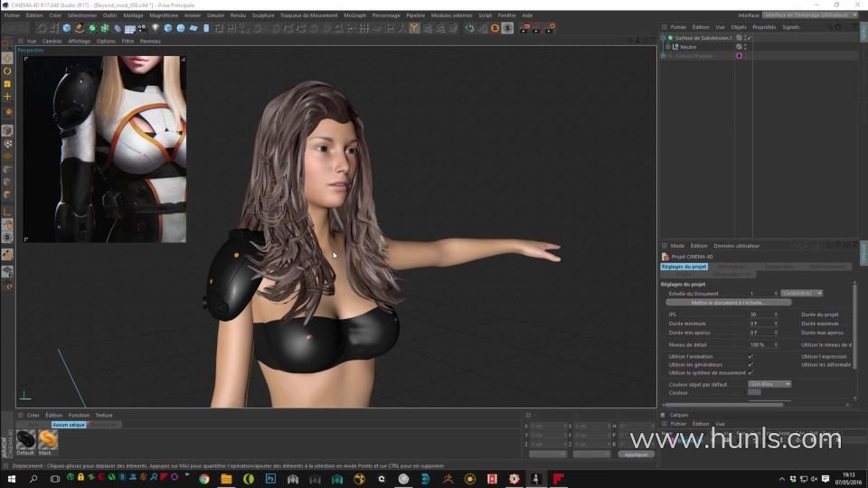Open render settings clapperboard with gear

pos(549,28)
